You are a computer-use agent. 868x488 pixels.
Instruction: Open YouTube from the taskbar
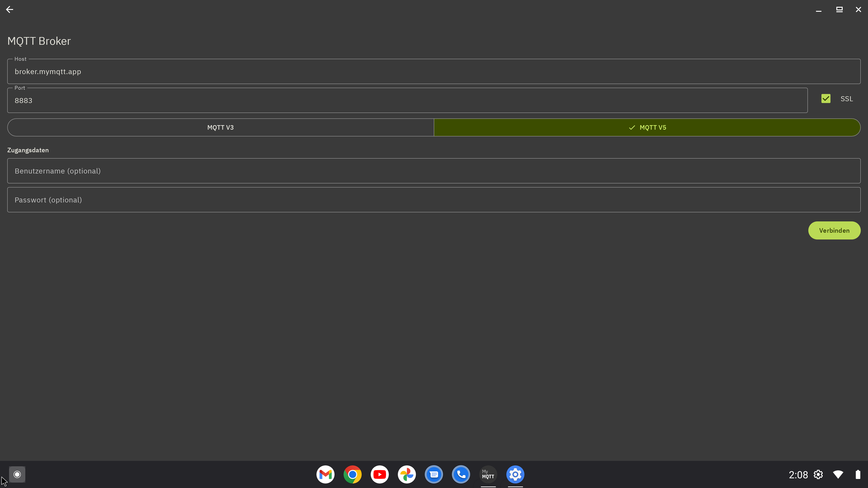pyautogui.click(x=380, y=474)
